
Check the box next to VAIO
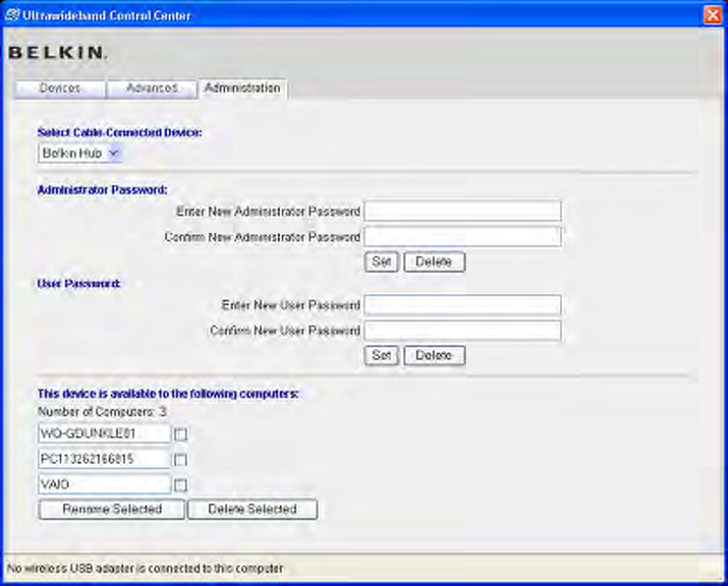click(180, 485)
